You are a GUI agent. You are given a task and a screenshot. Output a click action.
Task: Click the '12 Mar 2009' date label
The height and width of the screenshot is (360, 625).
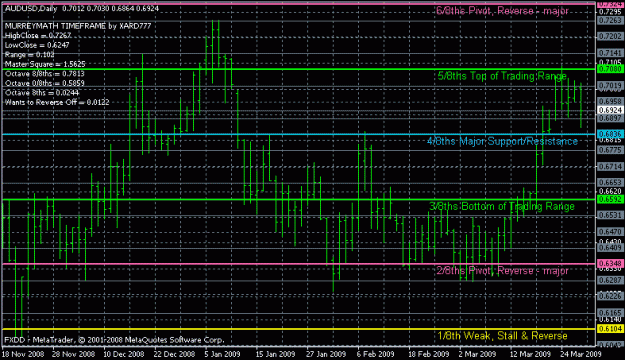[x=530, y=354]
